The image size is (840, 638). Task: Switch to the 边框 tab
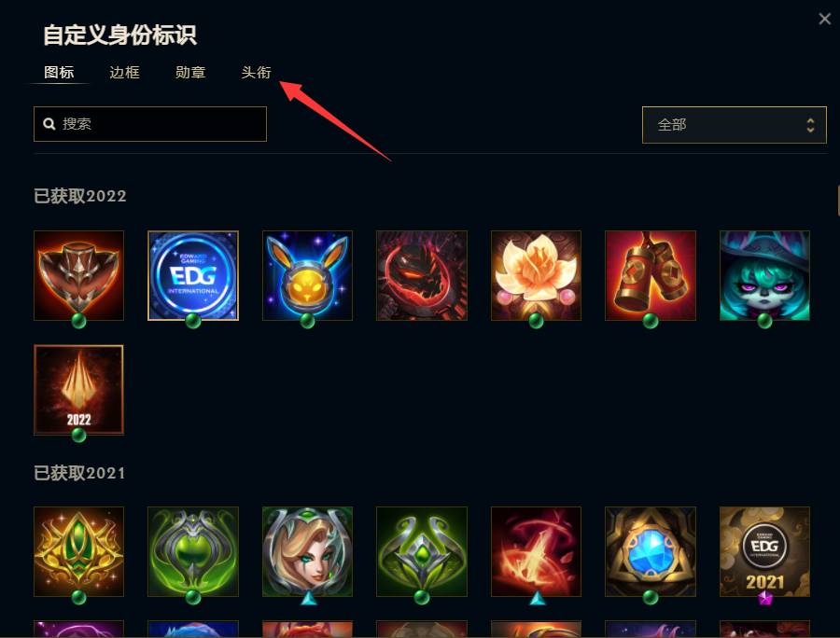click(x=124, y=72)
